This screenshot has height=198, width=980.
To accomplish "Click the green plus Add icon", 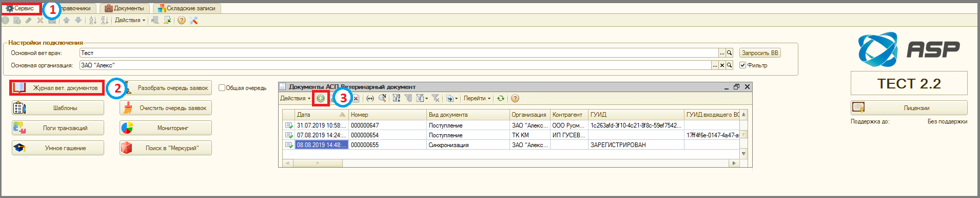I will (321, 98).
